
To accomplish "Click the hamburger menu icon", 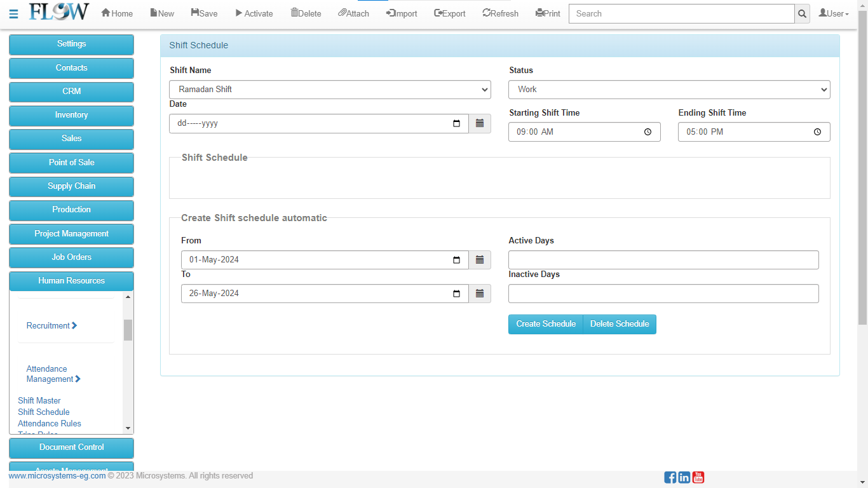I will pos(13,14).
